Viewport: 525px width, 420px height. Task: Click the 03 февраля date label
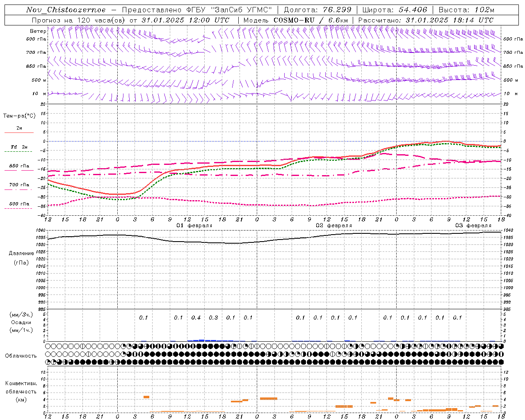(473, 226)
